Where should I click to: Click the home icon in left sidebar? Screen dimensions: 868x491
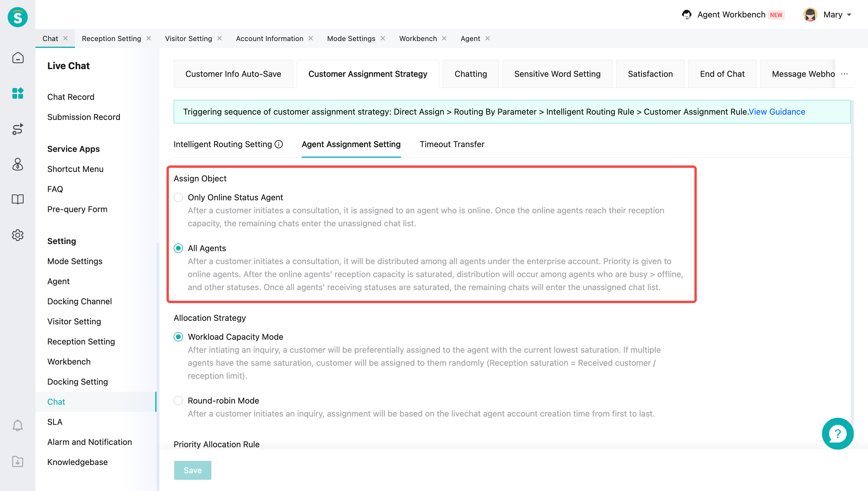tap(17, 58)
